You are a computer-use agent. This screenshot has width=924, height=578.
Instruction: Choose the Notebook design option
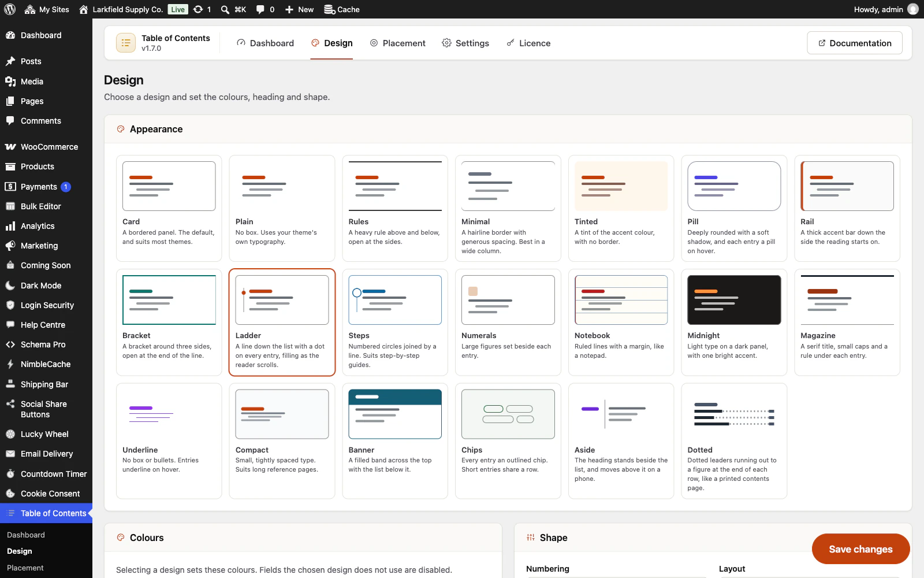[x=621, y=323]
